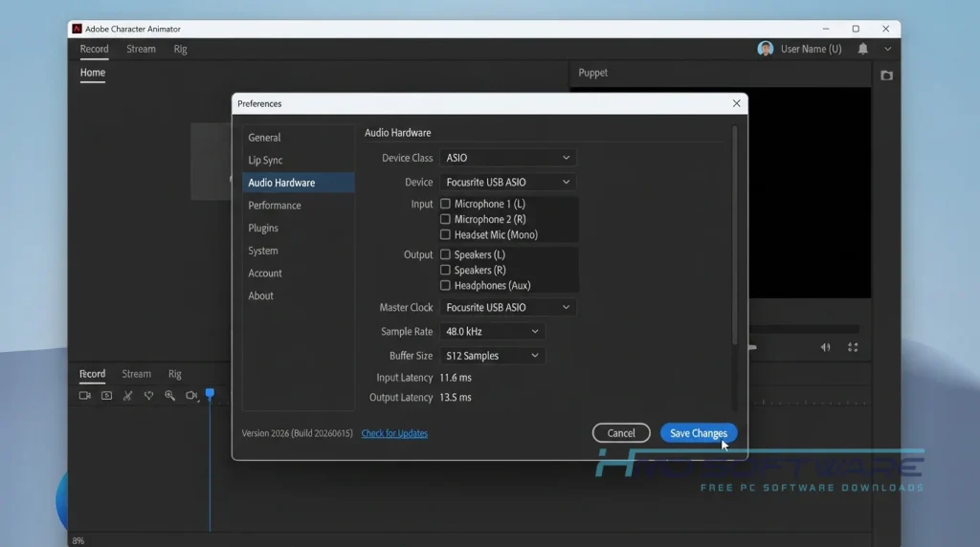980x547 pixels.
Task: Select the timeline panel Rig tab
Action: click(175, 373)
